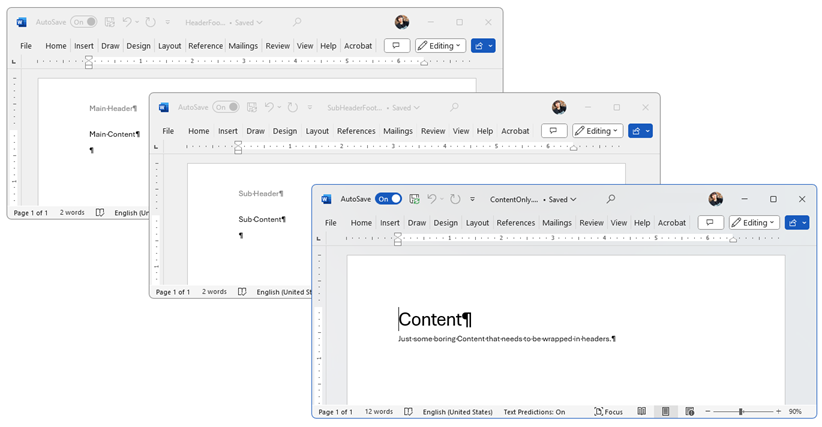The height and width of the screenshot is (427, 822).
Task: Undo in SubHeaderFoot window
Action: point(269,107)
